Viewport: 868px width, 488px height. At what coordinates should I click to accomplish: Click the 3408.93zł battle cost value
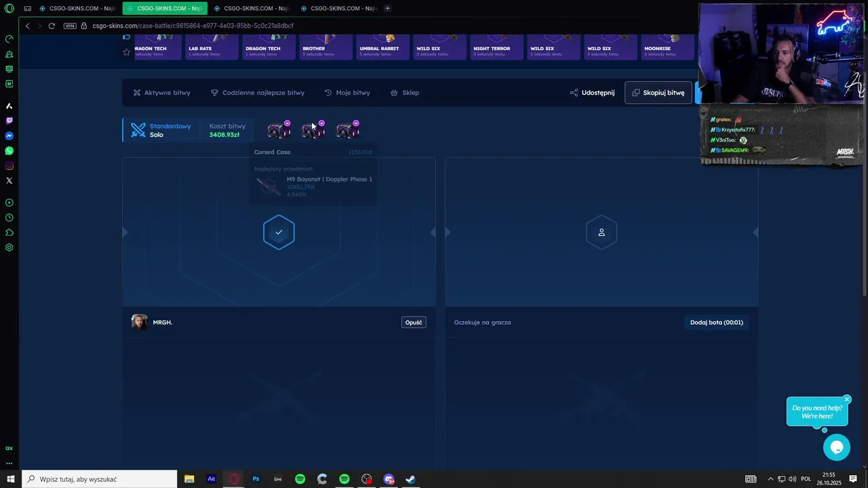coord(224,135)
